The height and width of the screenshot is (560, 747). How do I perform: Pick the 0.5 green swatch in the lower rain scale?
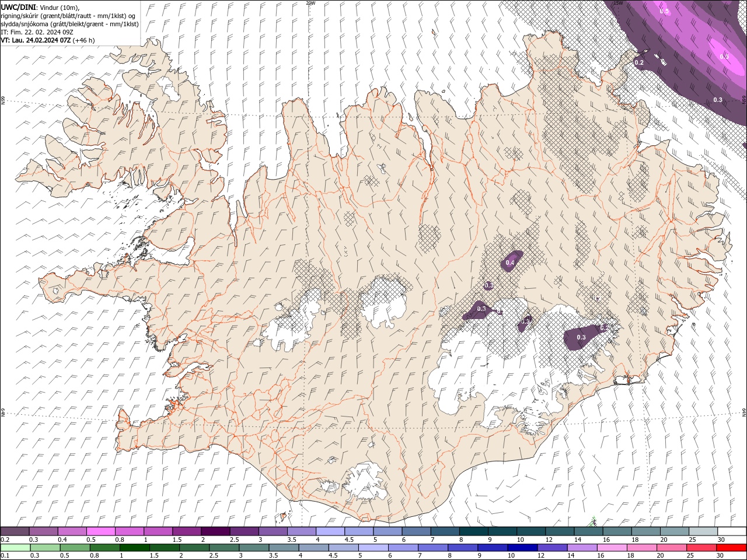tap(75, 548)
